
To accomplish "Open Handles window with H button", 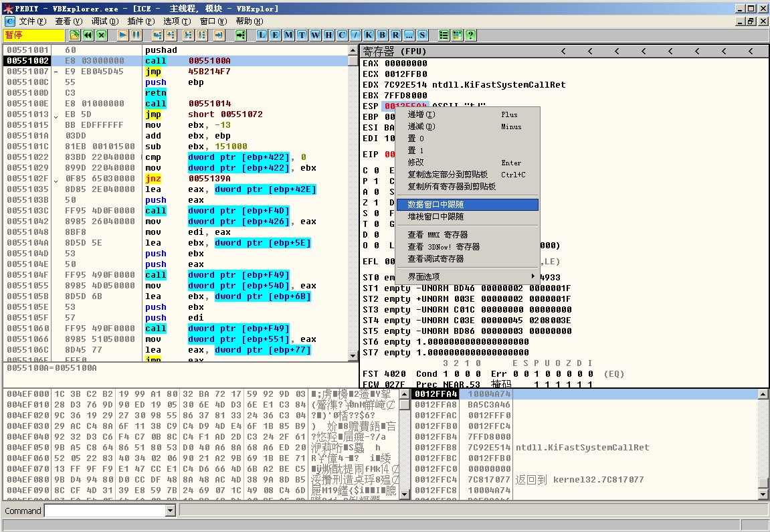I will point(328,35).
